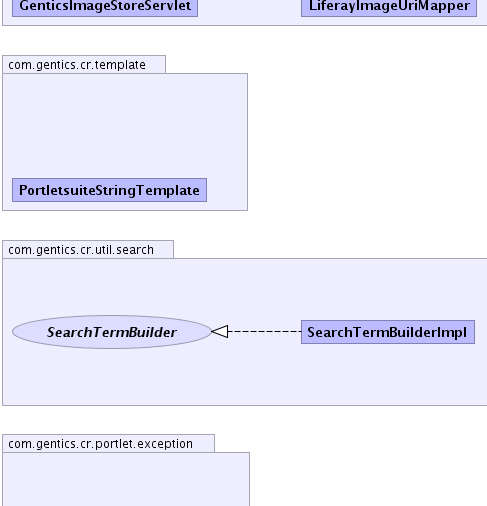Select the SearchTermBuilder interface ellipse
The height and width of the screenshot is (506, 487).
click(x=112, y=332)
